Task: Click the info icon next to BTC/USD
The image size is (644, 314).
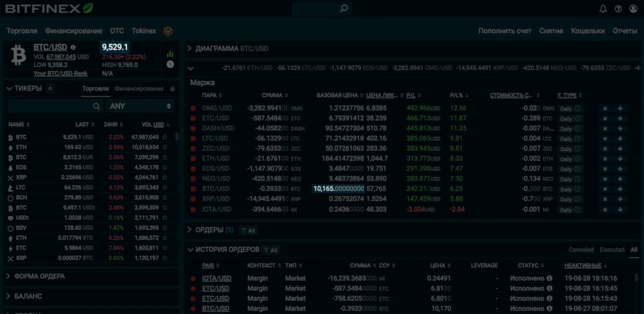Action: click(73, 47)
